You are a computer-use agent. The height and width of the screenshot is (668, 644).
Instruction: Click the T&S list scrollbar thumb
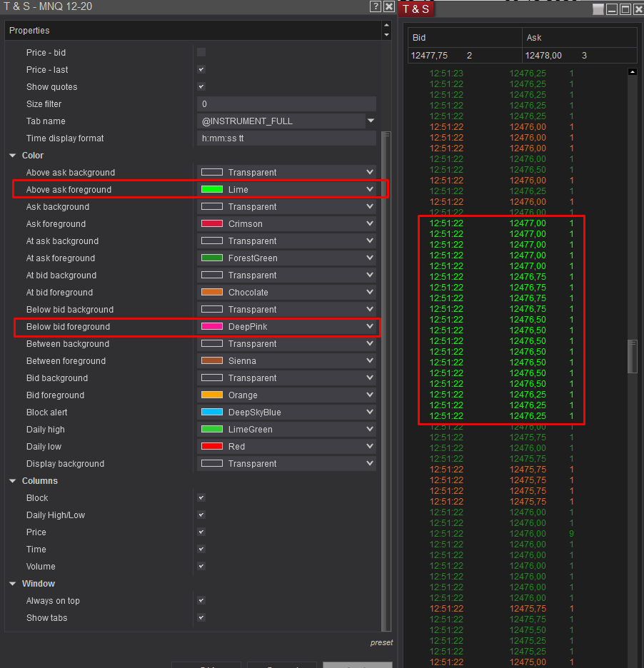(x=633, y=357)
